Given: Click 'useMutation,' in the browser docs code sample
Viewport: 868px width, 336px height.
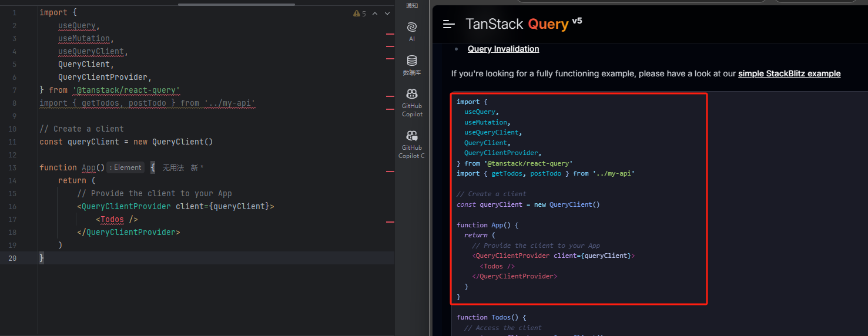Looking at the screenshot, I should (x=487, y=122).
